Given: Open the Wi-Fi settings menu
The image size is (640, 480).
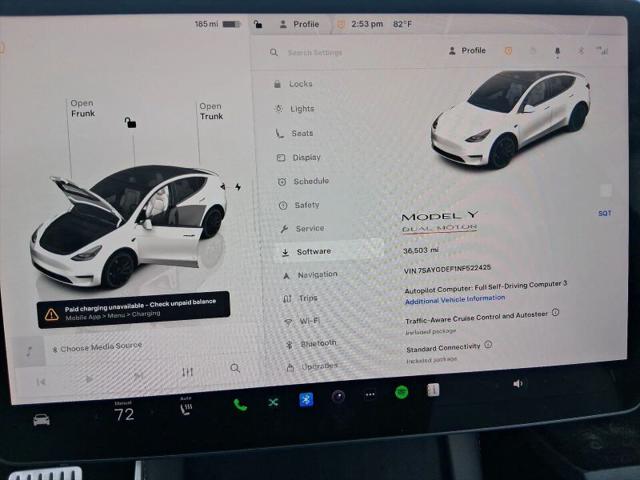Looking at the screenshot, I should click(302, 321).
